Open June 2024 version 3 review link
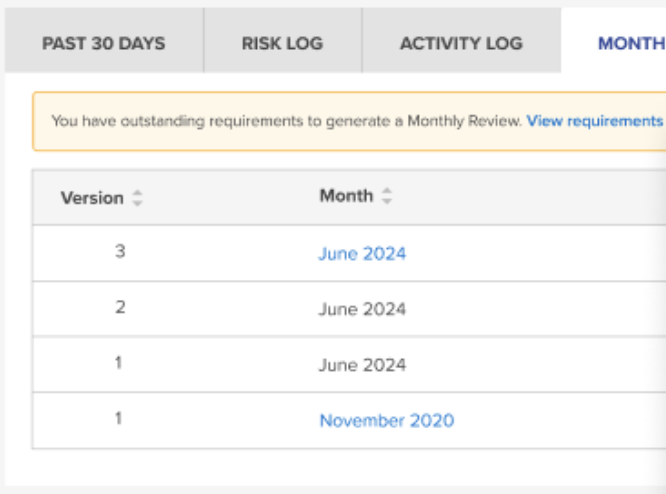The image size is (666, 494). pyautogui.click(x=362, y=254)
